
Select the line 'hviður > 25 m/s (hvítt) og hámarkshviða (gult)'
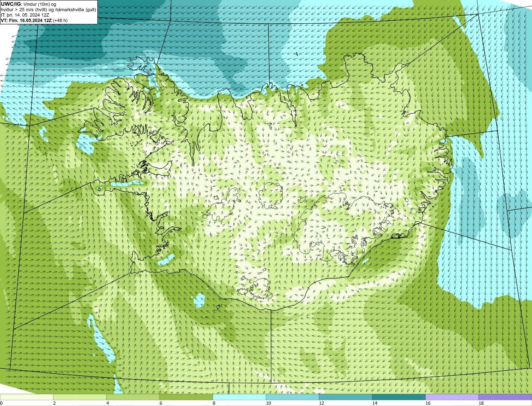point(49,10)
